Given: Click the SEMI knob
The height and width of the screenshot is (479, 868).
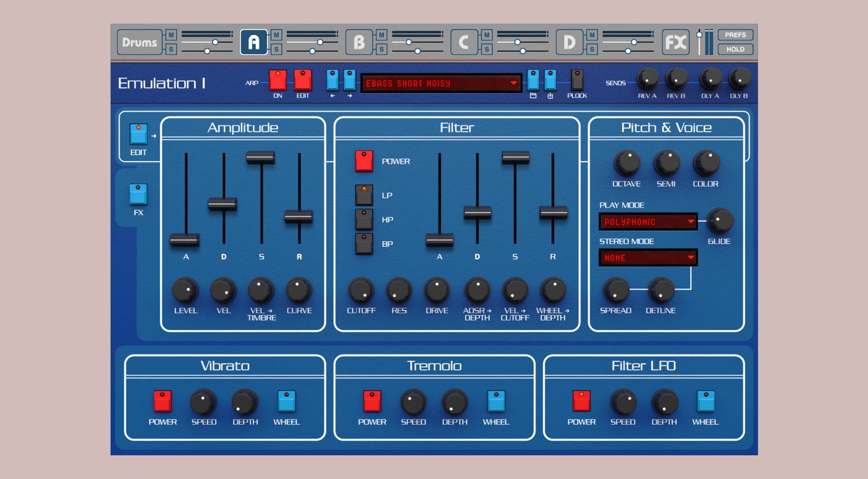Looking at the screenshot, I should pyautogui.click(x=666, y=163).
